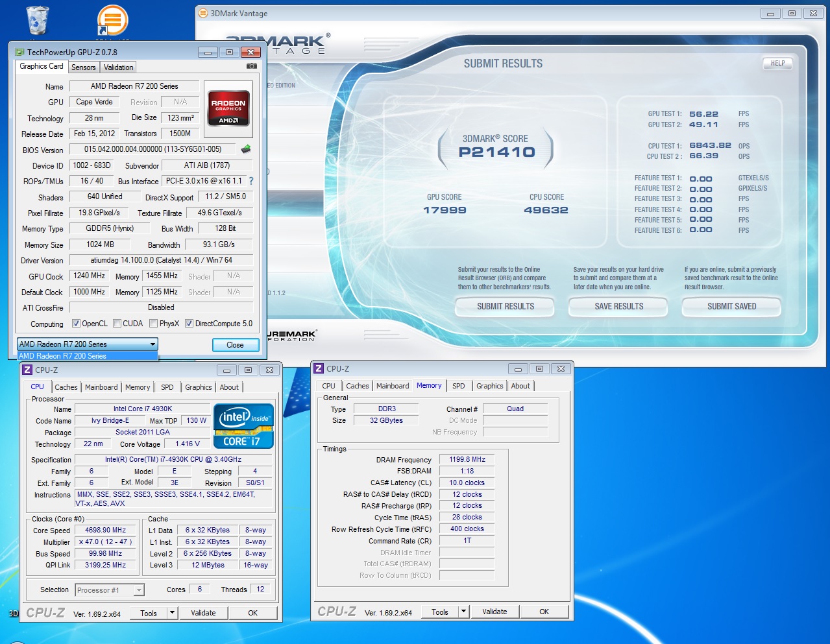Open the GPU selection dropdown in GPU-Z
This screenshot has width=830, height=644.
[x=87, y=344]
